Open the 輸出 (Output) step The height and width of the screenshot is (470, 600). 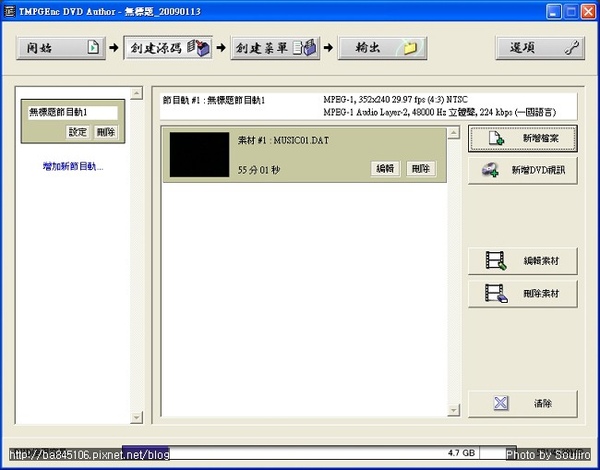tap(382, 48)
